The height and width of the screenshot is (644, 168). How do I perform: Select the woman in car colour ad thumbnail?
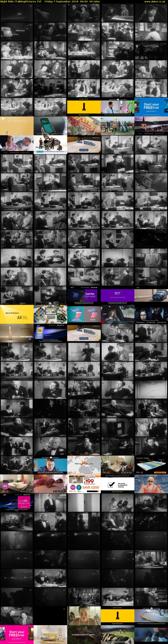click(x=118, y=314)
